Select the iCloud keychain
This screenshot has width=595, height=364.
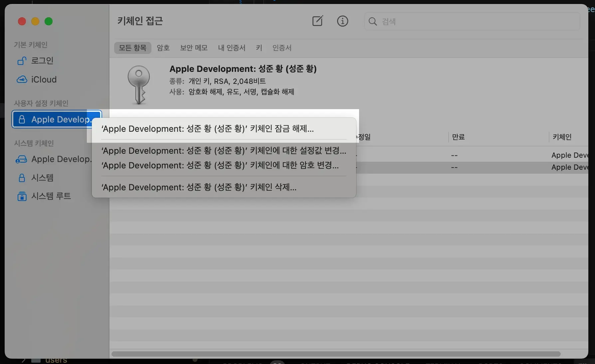(x=57, y=80)
